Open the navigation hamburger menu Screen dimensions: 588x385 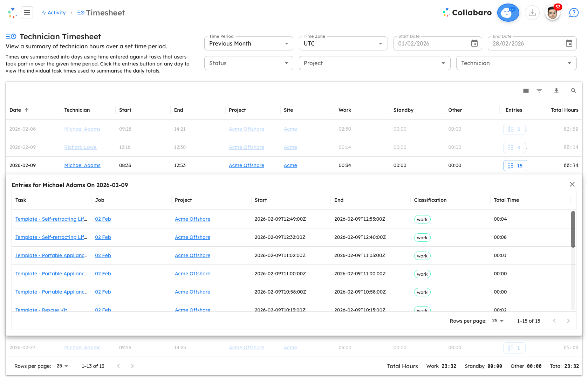[27, 12]
